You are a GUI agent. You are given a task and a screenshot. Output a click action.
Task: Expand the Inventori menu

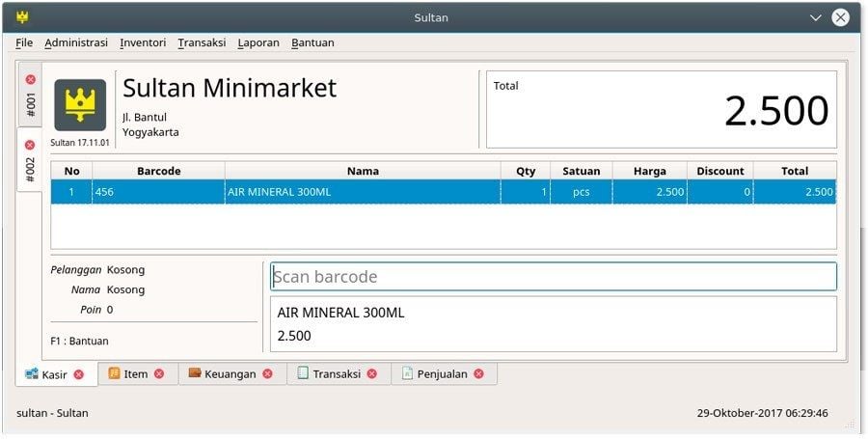click(143, 42)
